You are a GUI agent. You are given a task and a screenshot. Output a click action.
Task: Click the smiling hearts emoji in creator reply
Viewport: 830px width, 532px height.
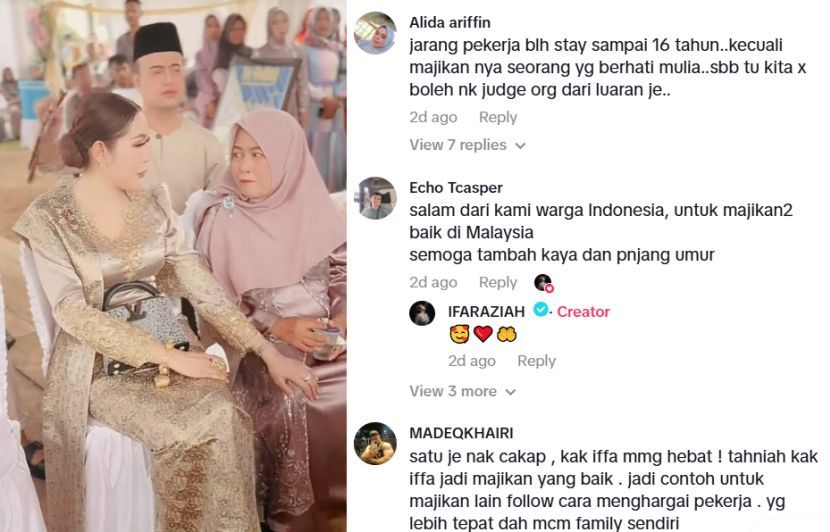(x=459, y=334)
